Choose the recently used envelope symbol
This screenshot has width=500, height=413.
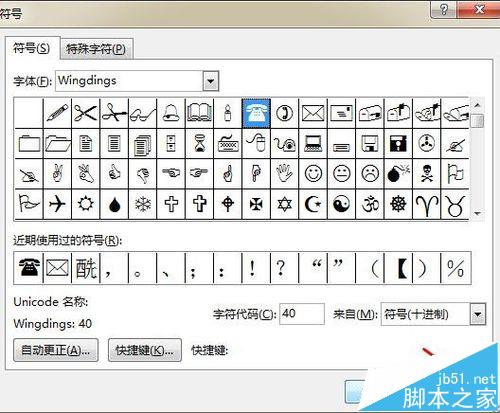click(57, 268)
